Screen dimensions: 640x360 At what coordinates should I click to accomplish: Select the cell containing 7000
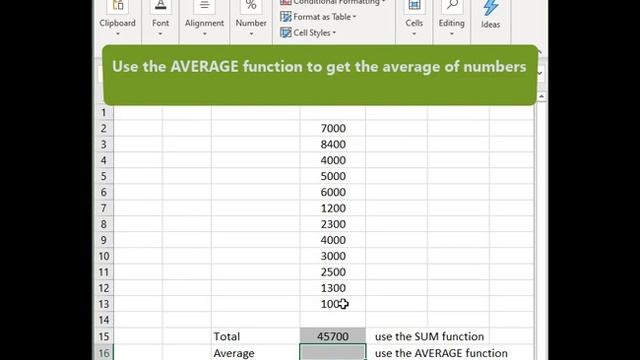point(333,128)
